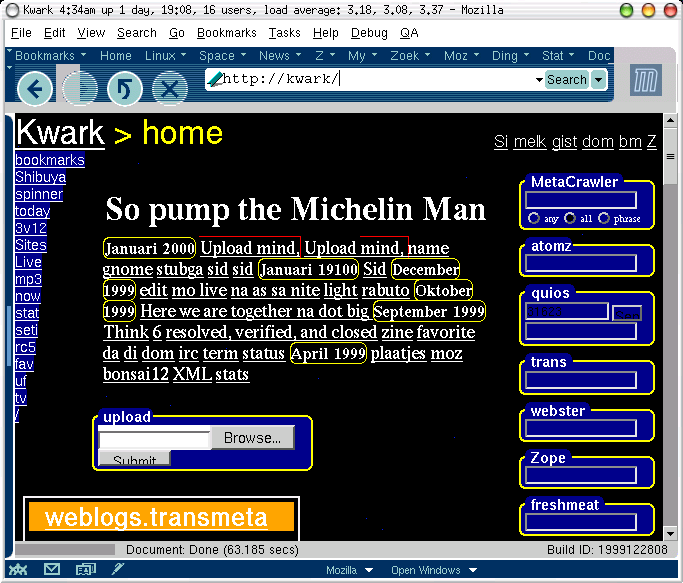This screenshot has width=683, height=583.
Task: Click the Back arrow navigation button
Action: click(x=35, y=89)
